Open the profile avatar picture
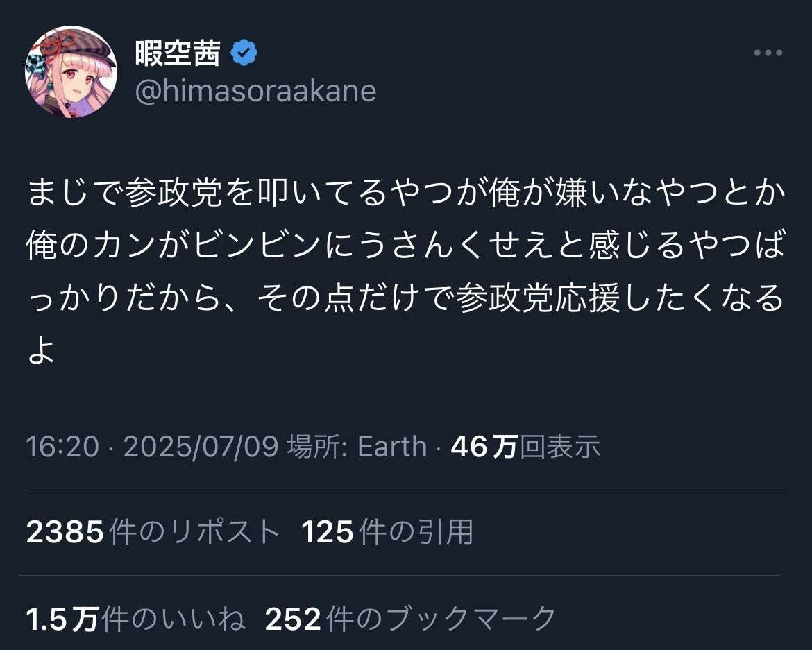 pos(71,72)
